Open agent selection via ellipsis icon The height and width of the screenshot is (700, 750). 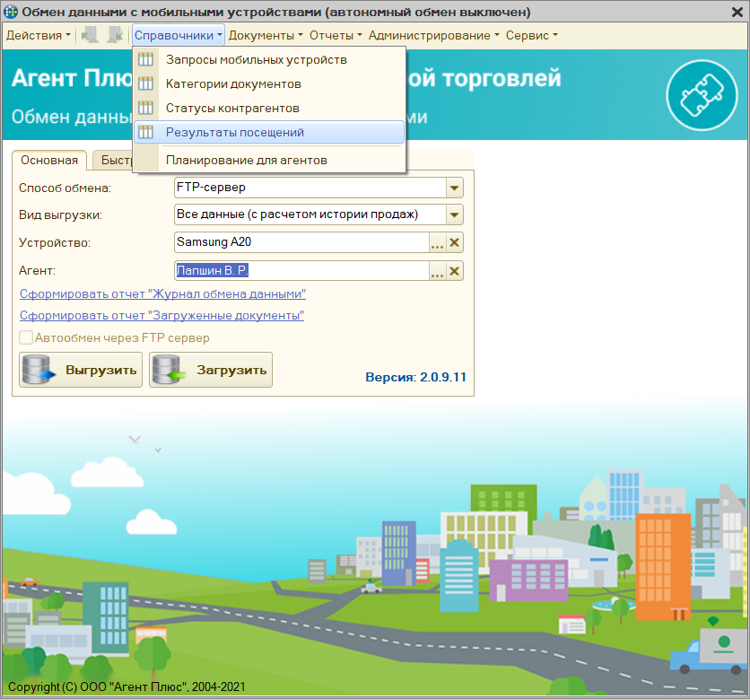click(x=437, y=272)
